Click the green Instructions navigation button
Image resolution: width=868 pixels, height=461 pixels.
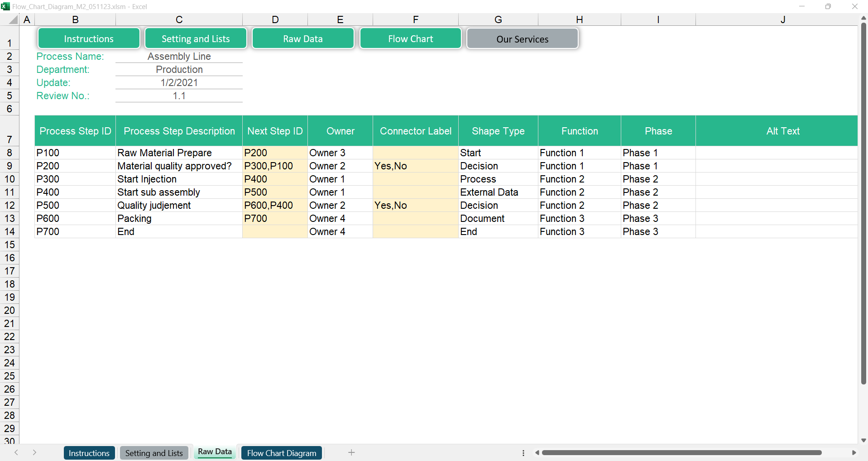89,39
